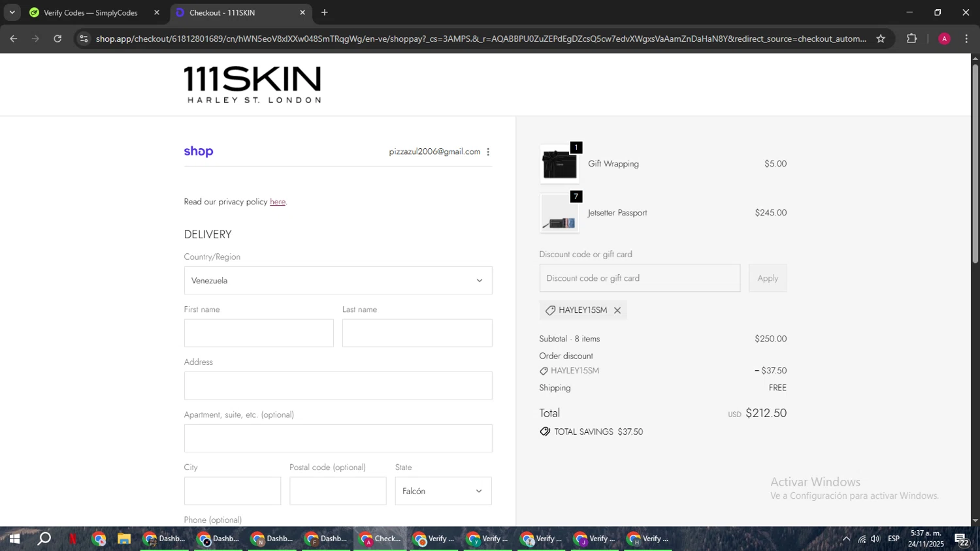Open the privacy policy 'here' link
The width and height of the screenshot is (980, 551).
pos(278,202)
